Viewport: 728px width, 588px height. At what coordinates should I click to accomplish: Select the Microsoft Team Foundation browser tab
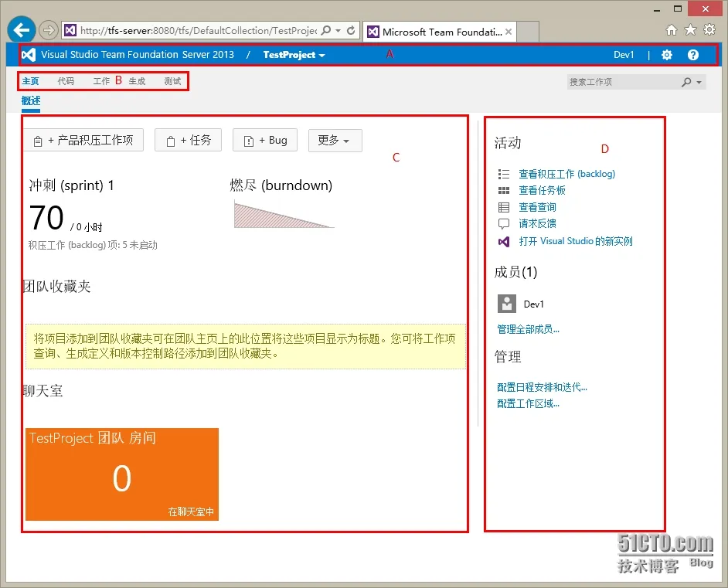pos(440,32)
